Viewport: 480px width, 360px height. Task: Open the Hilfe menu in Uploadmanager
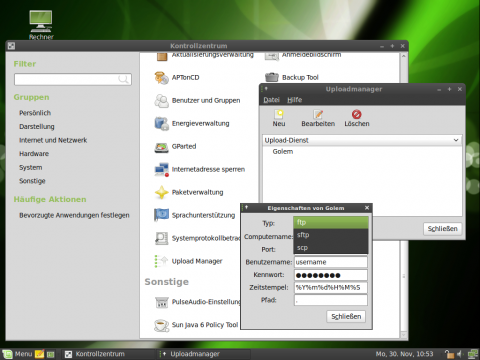[295, 100]
